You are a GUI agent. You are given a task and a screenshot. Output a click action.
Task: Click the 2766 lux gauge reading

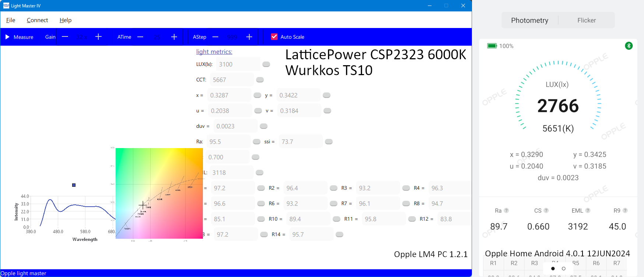click(x=558, y=106)
